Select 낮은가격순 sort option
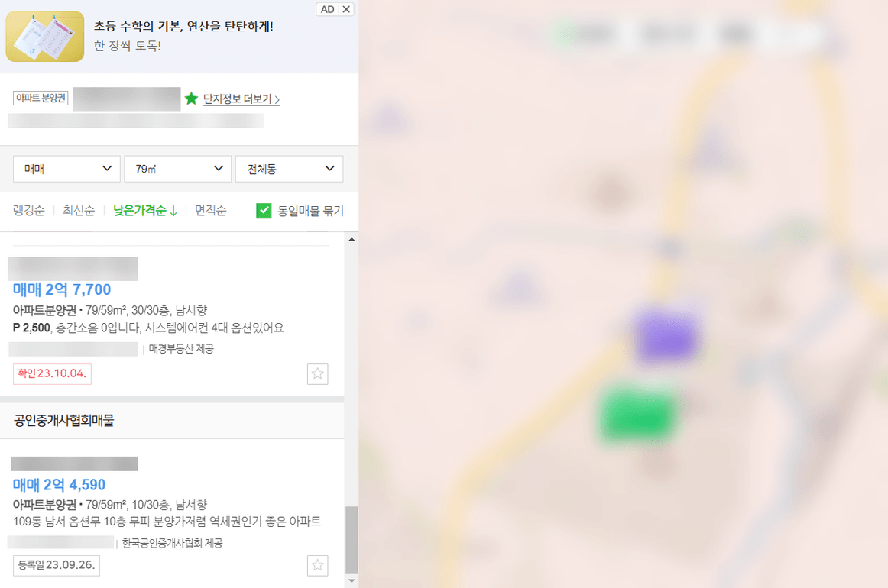The image size is (888, 588). (x=145, y=211)
